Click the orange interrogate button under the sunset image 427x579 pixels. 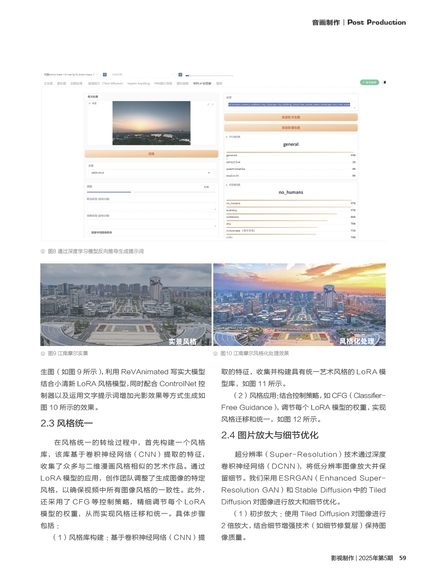[151, 154]
